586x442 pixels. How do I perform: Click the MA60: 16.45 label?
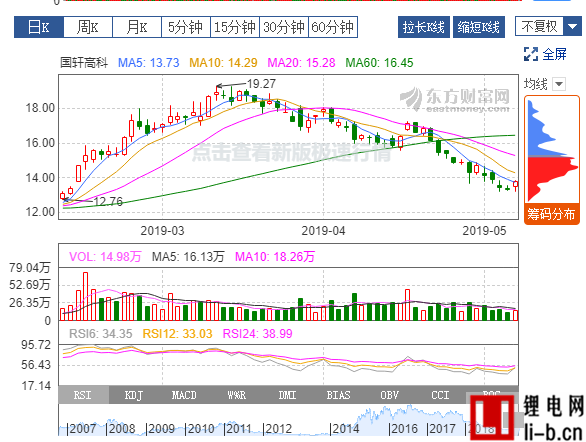(x=379, y=63)
